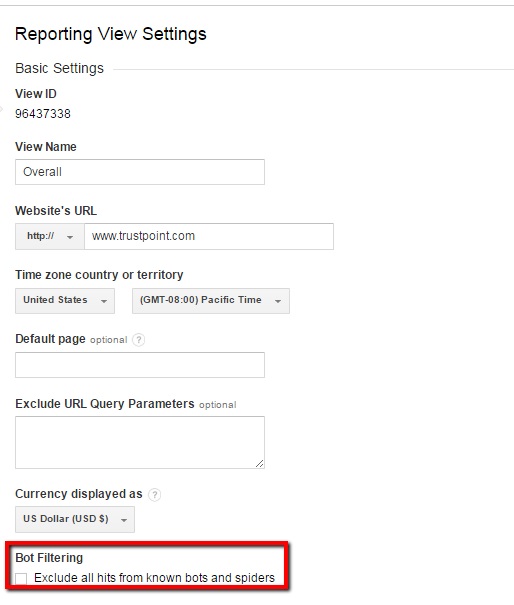Click the Exclude all hits from known bots label
The height and width of the screenshot is (605, 514).
pyautogui.click(x=154, y=578)
